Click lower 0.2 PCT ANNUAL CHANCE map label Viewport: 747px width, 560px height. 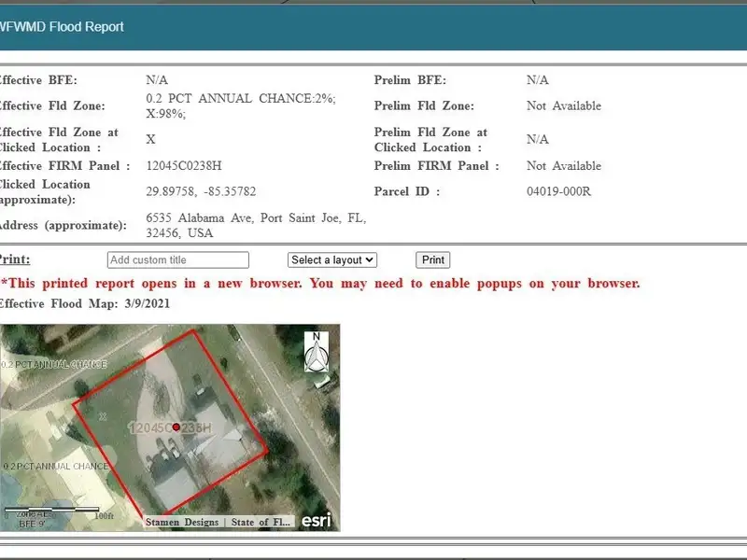click(x=56, y=466)
